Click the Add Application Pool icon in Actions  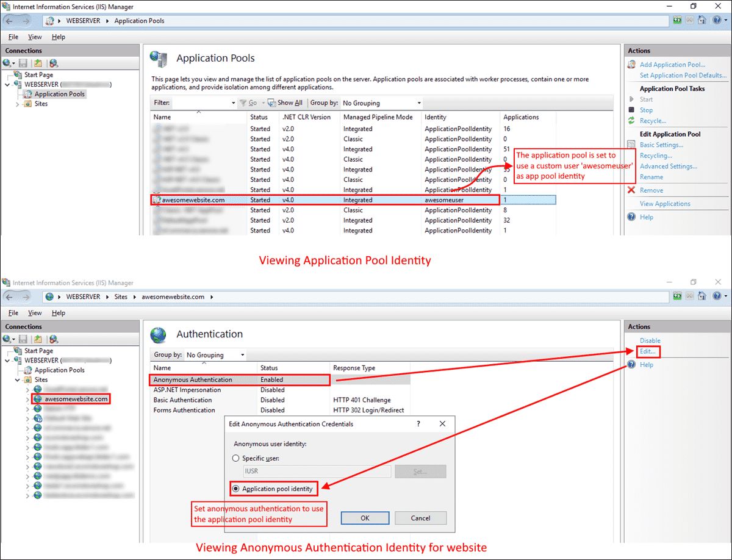click(631, 64)
